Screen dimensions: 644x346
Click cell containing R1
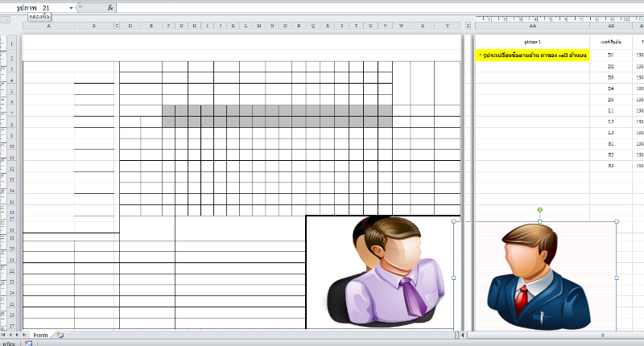611,144
